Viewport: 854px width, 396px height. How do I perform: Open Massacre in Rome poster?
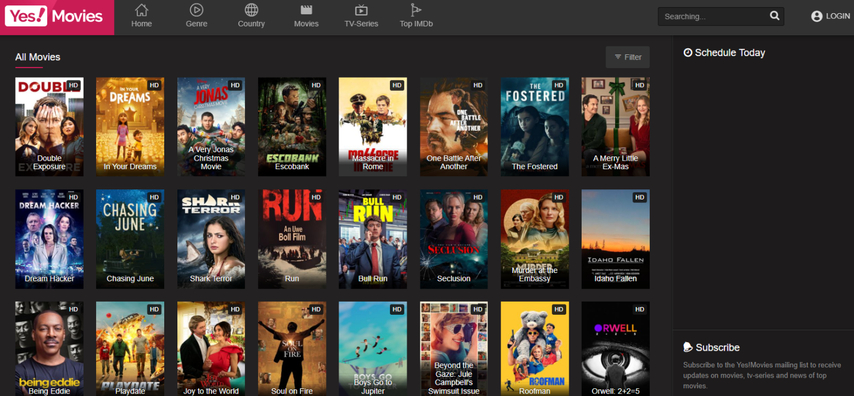pos(373,126)
